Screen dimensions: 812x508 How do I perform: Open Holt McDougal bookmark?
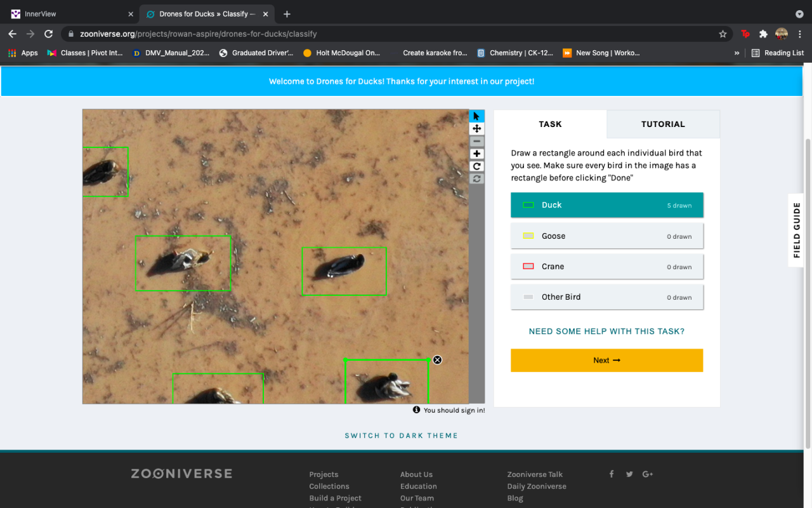click(341, 53)
